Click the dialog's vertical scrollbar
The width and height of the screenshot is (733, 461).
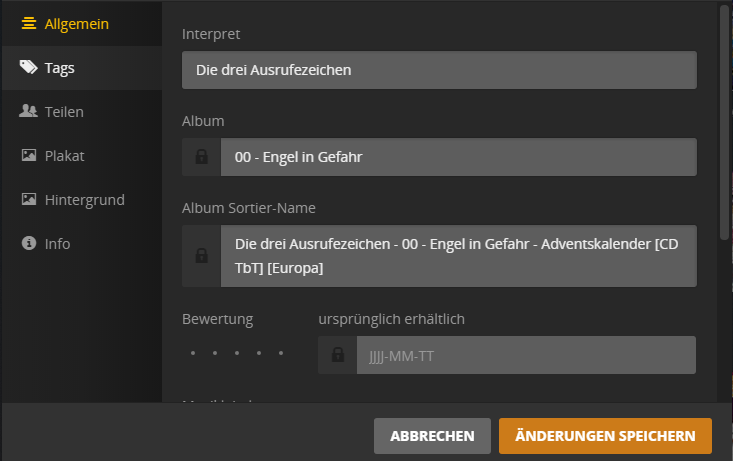tap(723, 110)
